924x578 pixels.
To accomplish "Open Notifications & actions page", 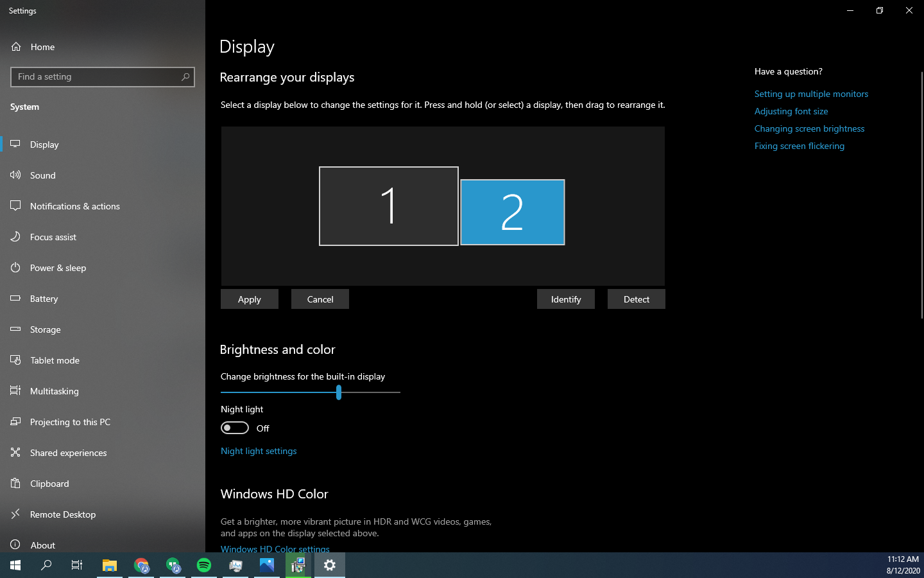I will click(74, 206).
